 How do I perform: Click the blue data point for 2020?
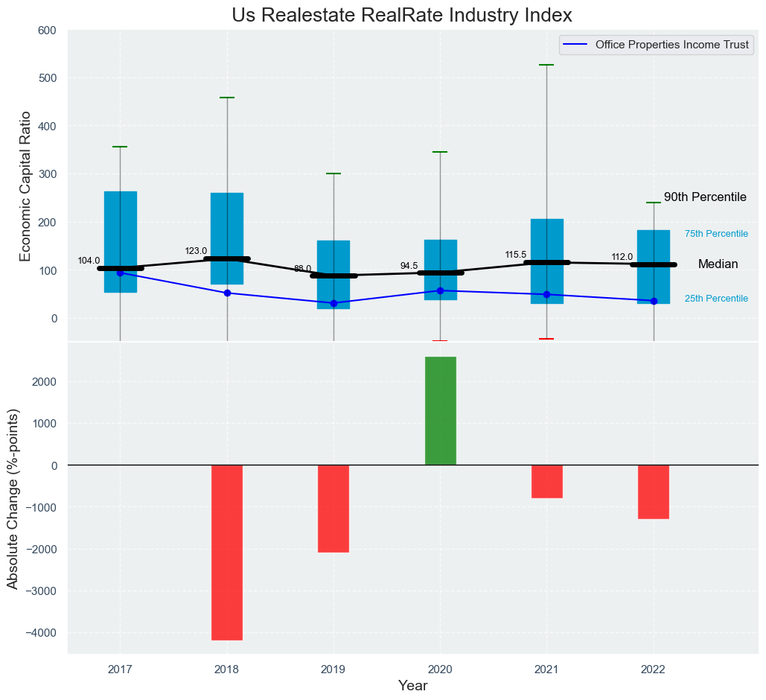click(440, 290)
